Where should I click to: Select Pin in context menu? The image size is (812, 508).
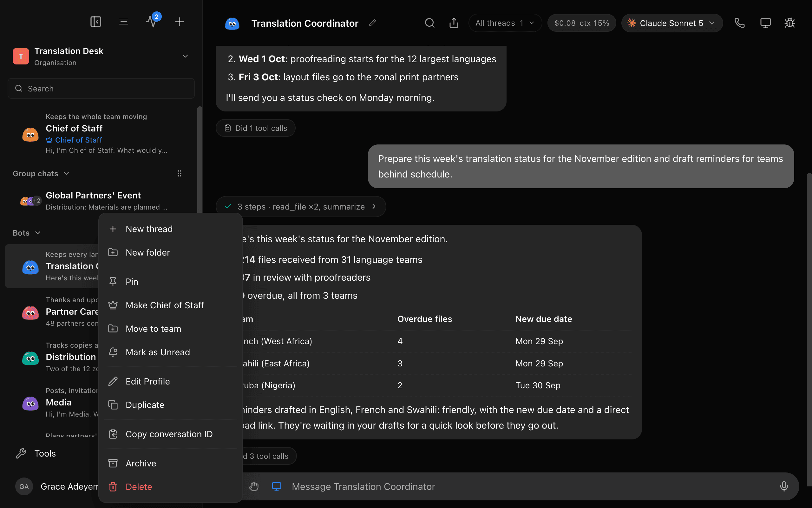[170, 282]
